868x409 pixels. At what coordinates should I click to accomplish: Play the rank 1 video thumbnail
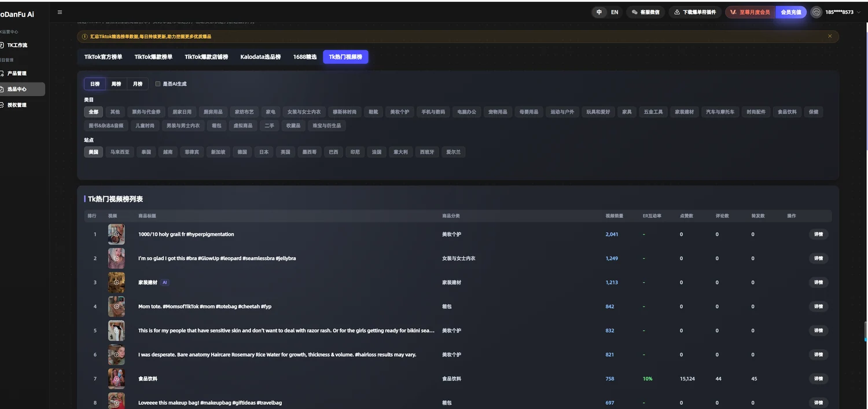(x=116, y=235)
